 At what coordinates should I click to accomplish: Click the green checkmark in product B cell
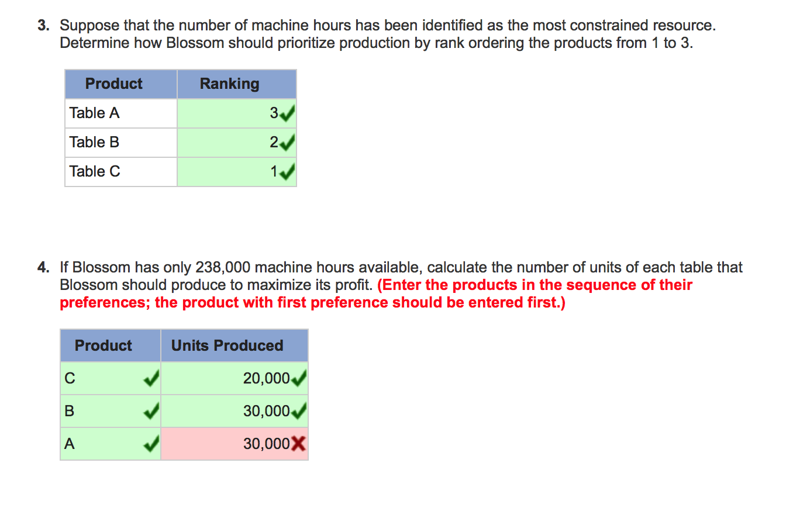151,412
